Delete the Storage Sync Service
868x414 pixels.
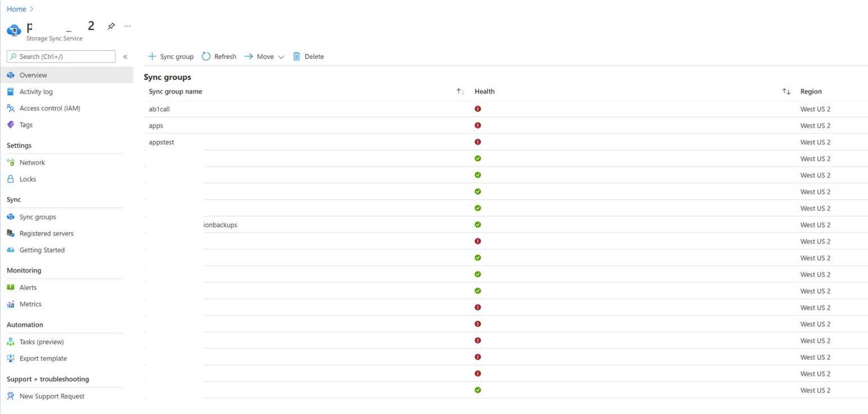[x=308, y=56]
